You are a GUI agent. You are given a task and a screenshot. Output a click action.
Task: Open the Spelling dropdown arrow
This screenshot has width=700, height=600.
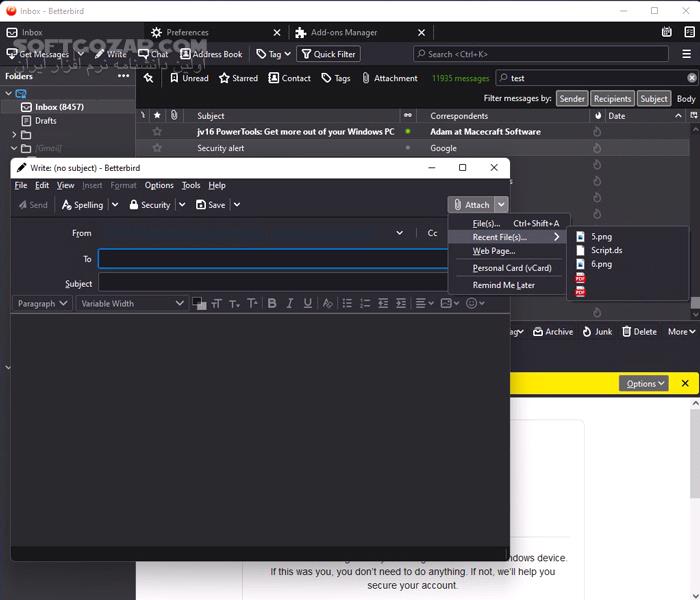[x=115, y=205]
